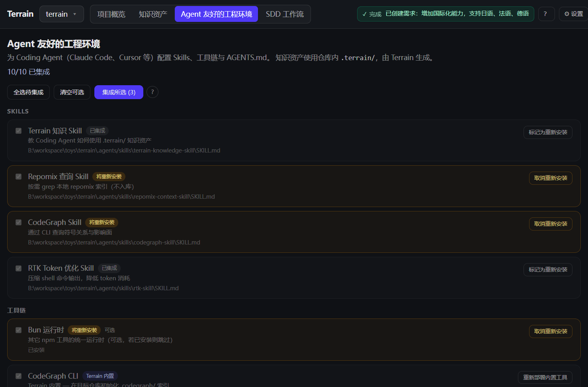Toggle the CodeGraph Skill checkbox
The image size is (588, 387).
[18, 222]
